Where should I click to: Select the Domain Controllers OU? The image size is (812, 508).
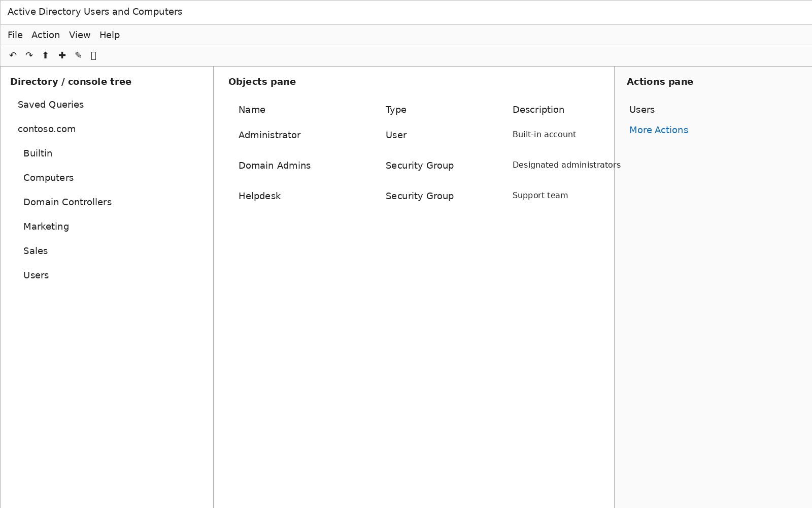[67, 202]
